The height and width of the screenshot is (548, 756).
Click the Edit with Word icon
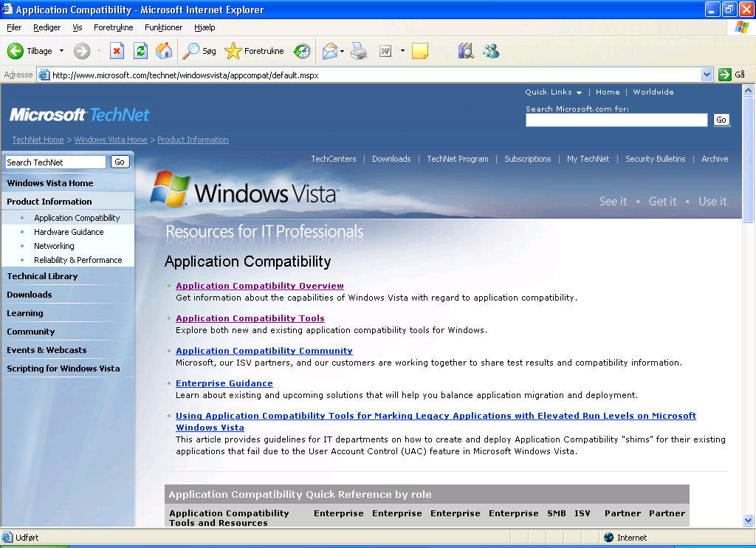385,51
